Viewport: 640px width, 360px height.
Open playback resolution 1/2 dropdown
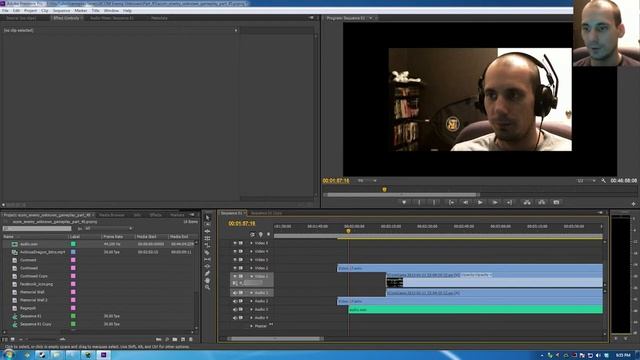[586, 180]
